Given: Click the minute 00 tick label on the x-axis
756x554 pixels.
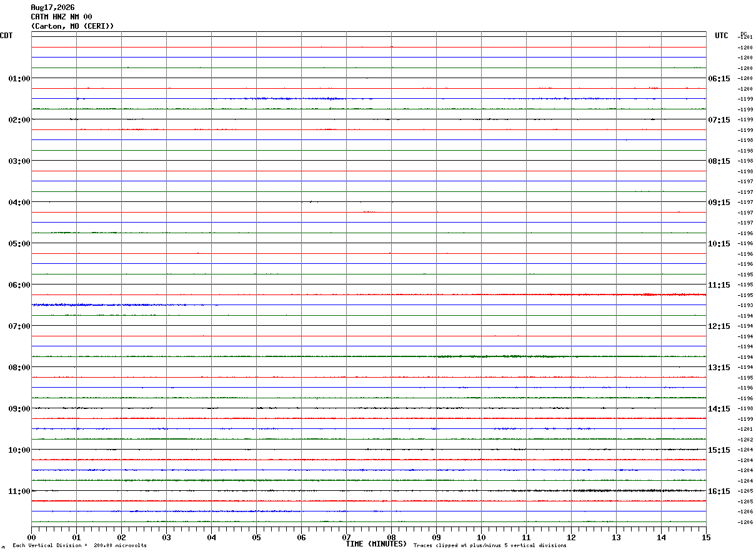Looking at the screenshot, I should 31,537.
